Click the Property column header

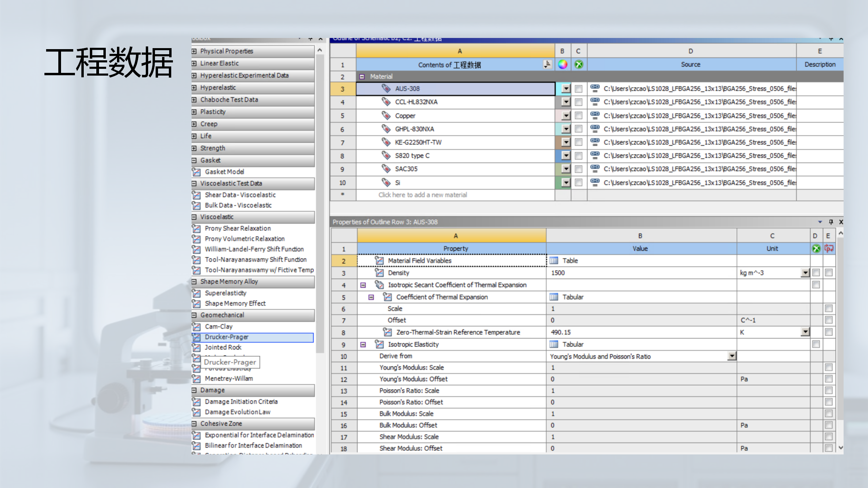pyautogui.click(x=452, y=248)
